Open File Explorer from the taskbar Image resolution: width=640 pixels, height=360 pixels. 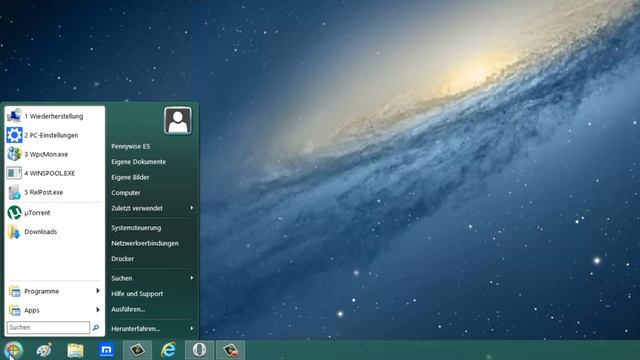click(75, 350)
